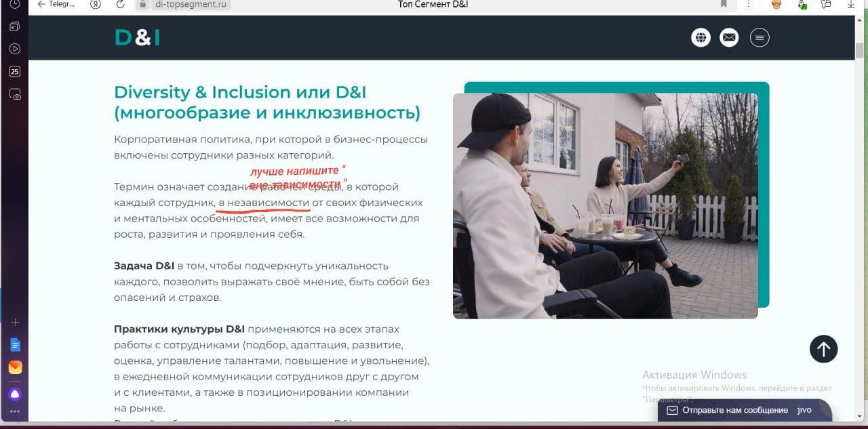Open Google Docs sidebar shortcut

tap(15, 345)
